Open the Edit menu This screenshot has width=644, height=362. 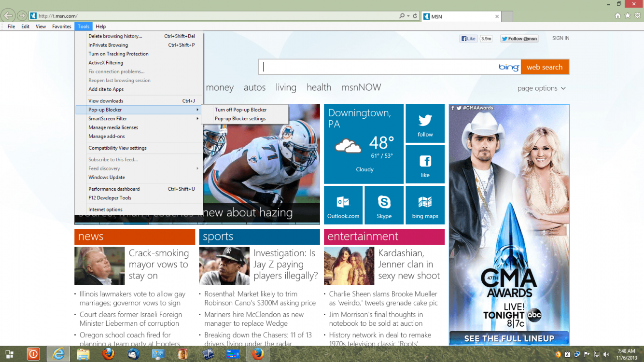pyautogui.click(x=25, y=27)
